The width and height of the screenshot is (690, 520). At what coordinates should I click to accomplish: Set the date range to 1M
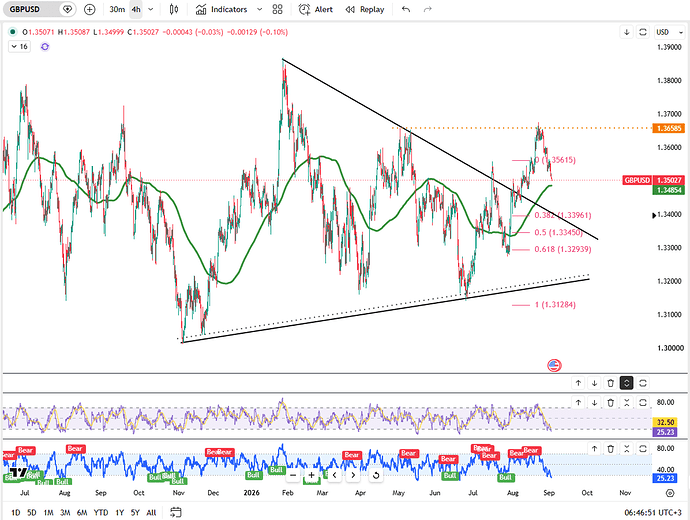48,513
